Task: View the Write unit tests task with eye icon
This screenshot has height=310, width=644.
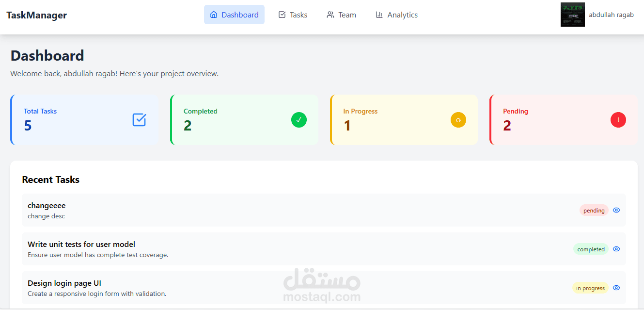Action: 616,248
